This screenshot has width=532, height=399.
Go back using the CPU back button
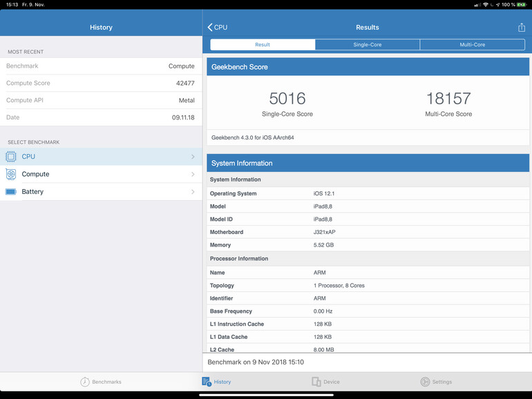click(x=217, y=28)
